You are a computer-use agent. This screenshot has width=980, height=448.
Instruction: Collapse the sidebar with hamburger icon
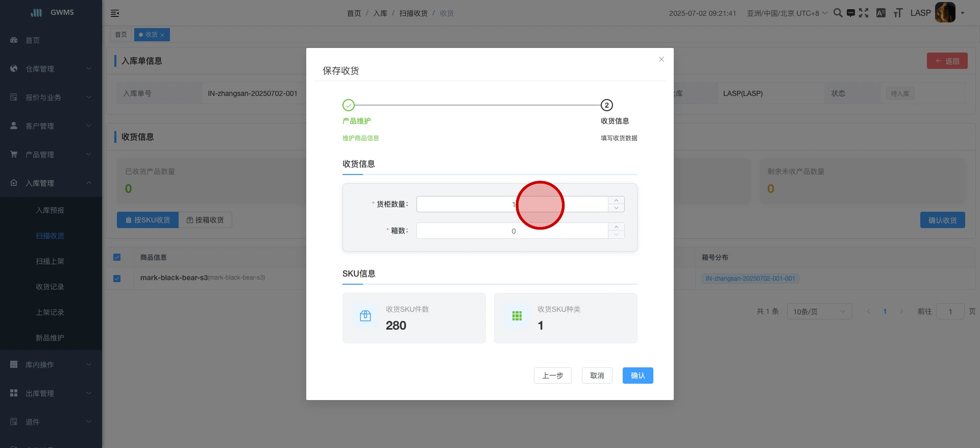coord(115,13)
